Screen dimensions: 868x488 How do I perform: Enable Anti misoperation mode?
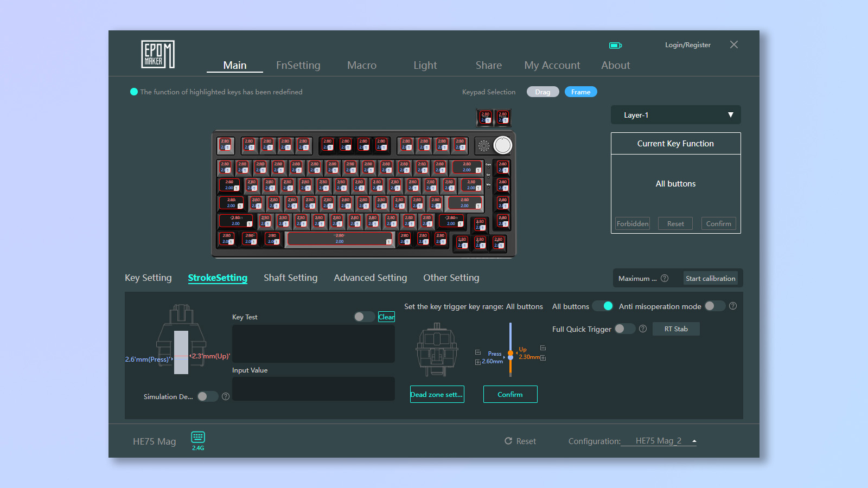tap(715, 306)
